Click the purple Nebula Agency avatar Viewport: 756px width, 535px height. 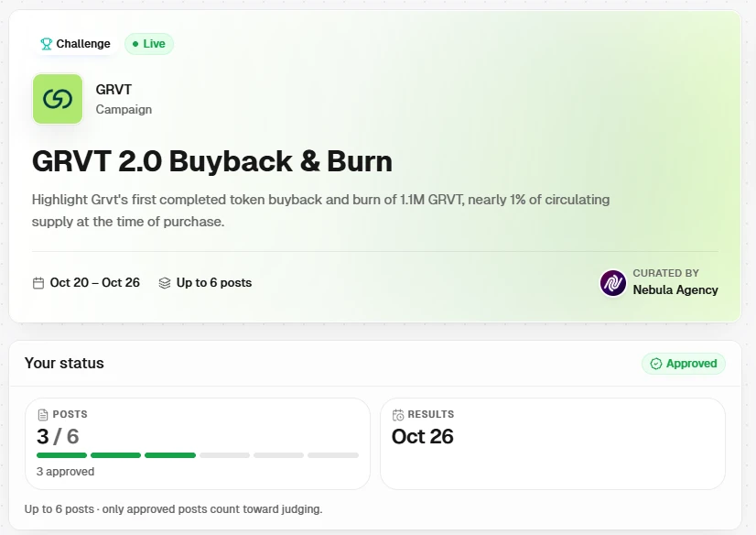[x=613, y=283]
